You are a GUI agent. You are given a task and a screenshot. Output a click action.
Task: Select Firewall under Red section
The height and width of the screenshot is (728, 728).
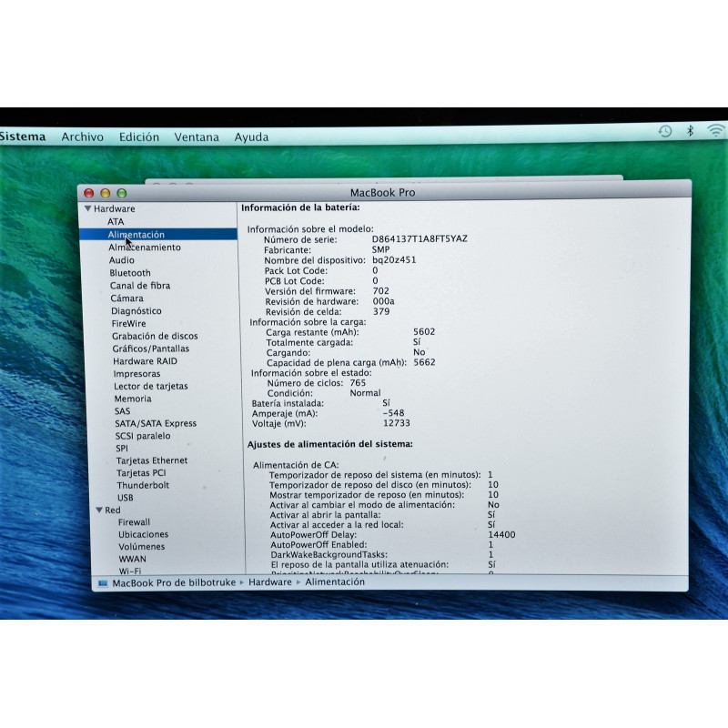pyautogui.click(x=134, y=522)
